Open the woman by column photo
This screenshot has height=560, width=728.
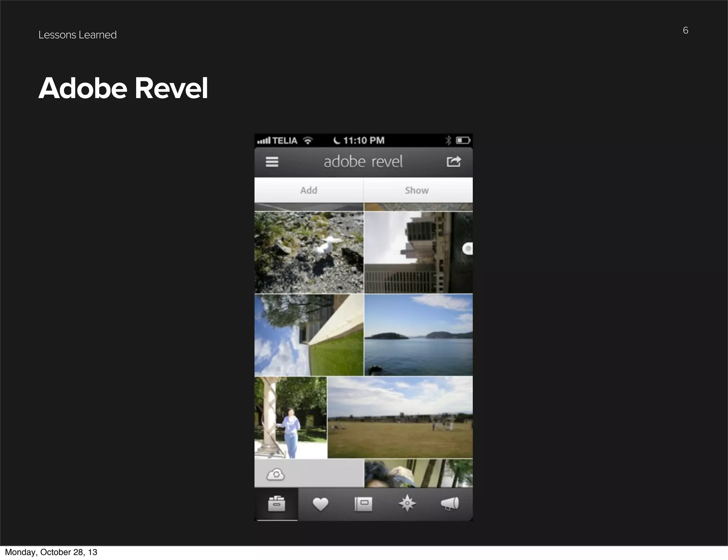point(290,418)
